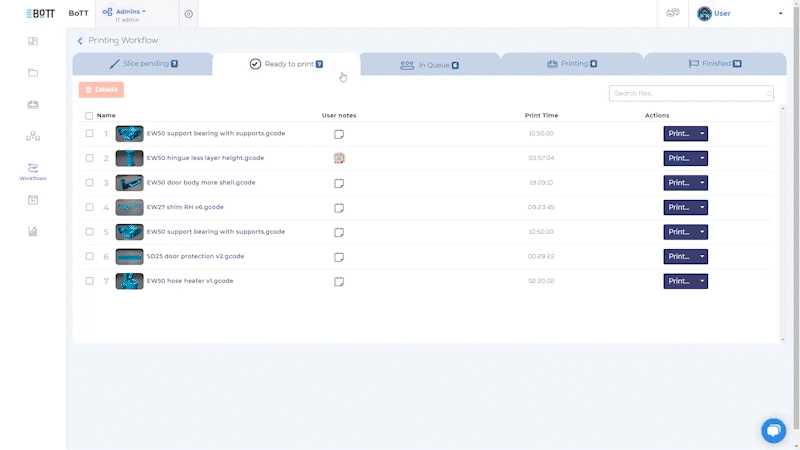Open the user note for SD25 door protection
Screen dimensions: 800x450
[x=339, y=256]
